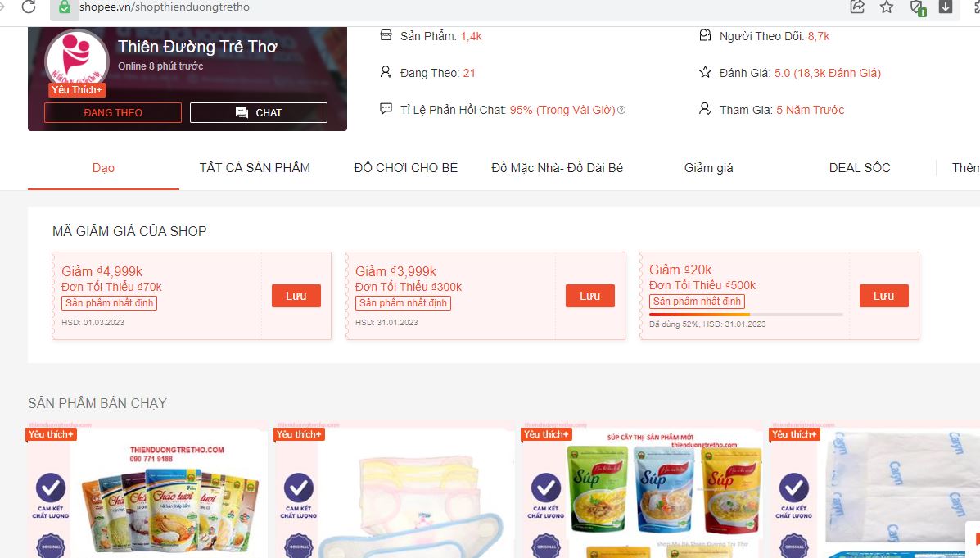The image size is (980, 558).
Task: Open the shield extension icon
Action: click(x=917, y=7)
